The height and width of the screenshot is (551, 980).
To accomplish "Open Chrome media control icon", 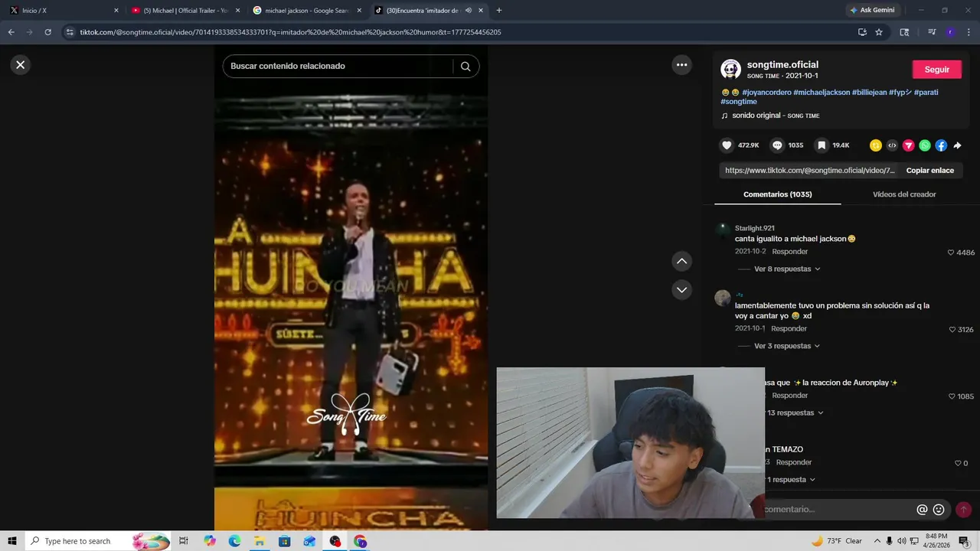I will pyautogui.click(x=932, y=32).
